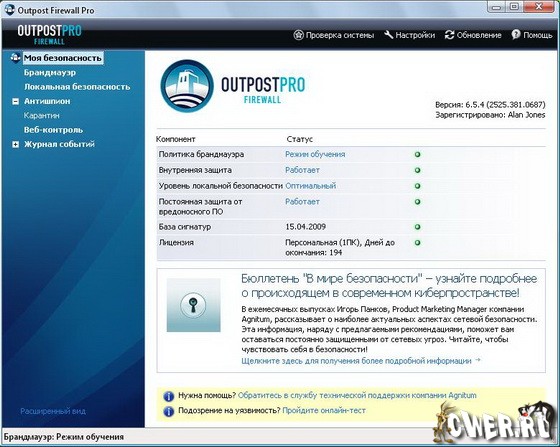Click the keyhole bulletin image

193,305
